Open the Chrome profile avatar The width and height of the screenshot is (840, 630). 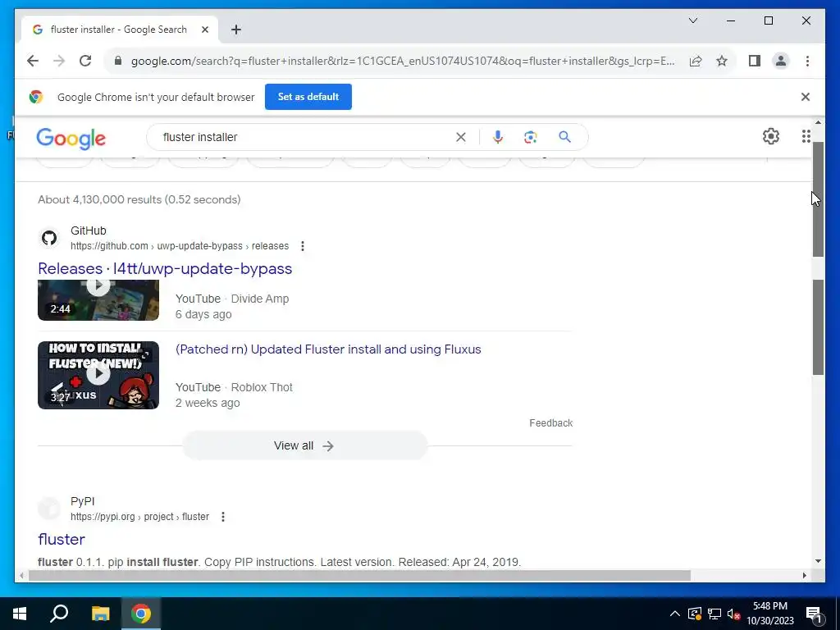point(781,61)
